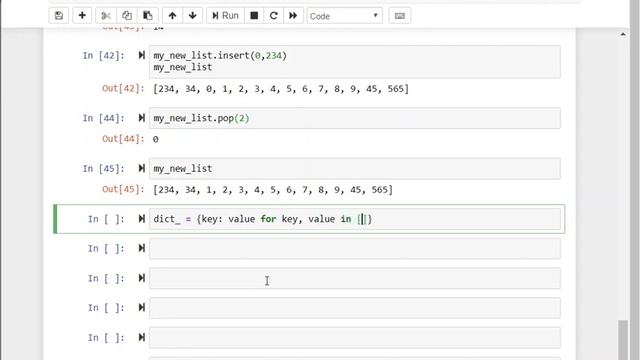Click the vertical scrollbar thumb

623,340
